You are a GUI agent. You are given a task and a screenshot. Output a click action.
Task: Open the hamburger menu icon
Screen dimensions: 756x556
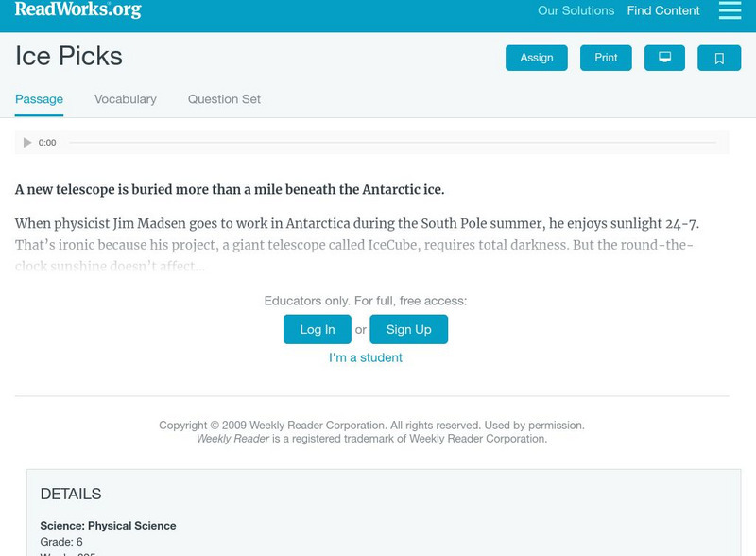tap(730, 10)
